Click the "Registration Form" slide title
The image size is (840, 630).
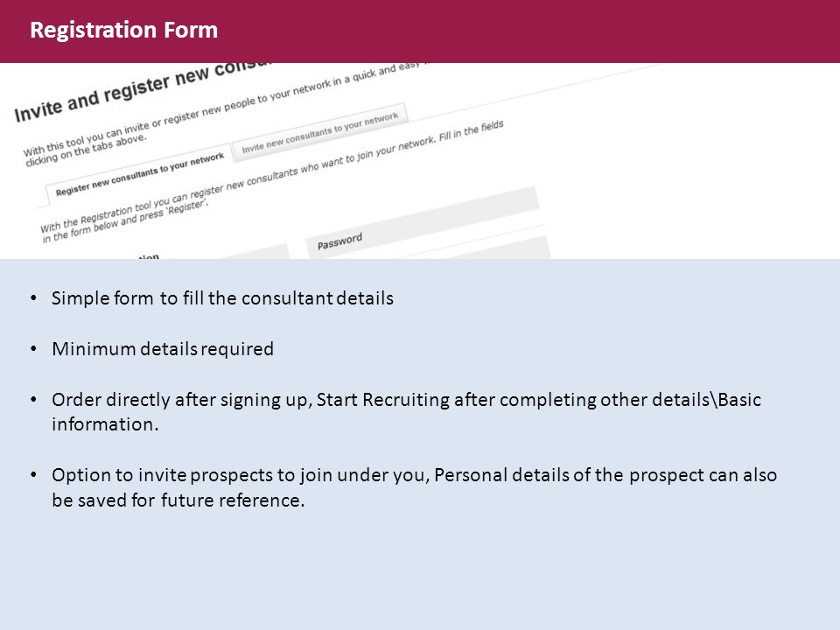point(123,30)
